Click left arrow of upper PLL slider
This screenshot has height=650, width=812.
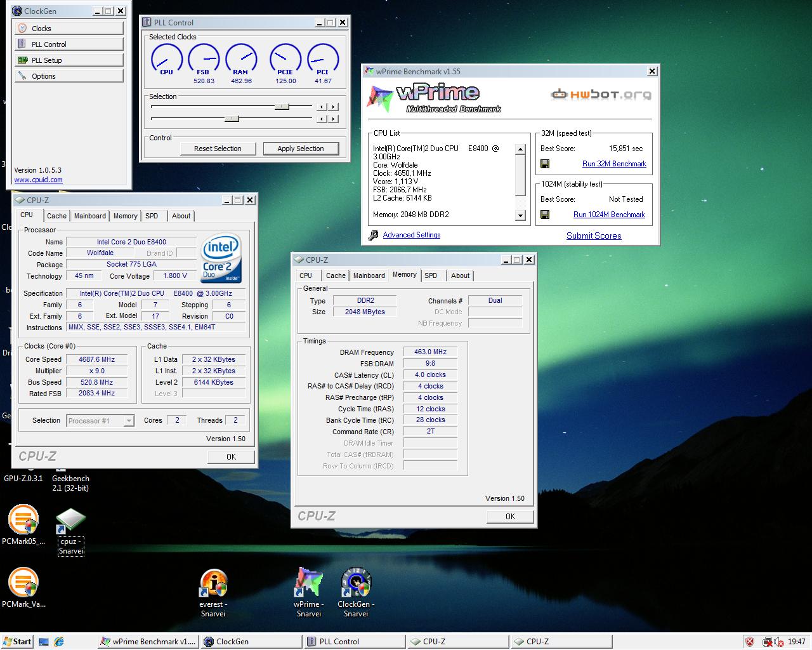(x=322, y=107)
